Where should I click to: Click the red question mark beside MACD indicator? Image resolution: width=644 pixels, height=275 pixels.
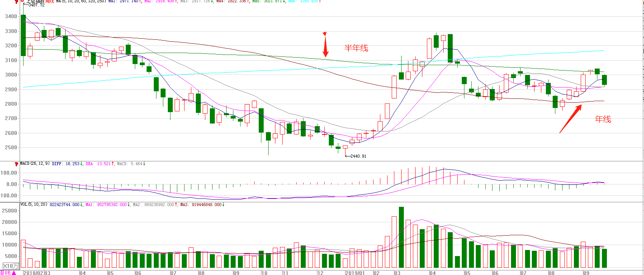(16, 164)
